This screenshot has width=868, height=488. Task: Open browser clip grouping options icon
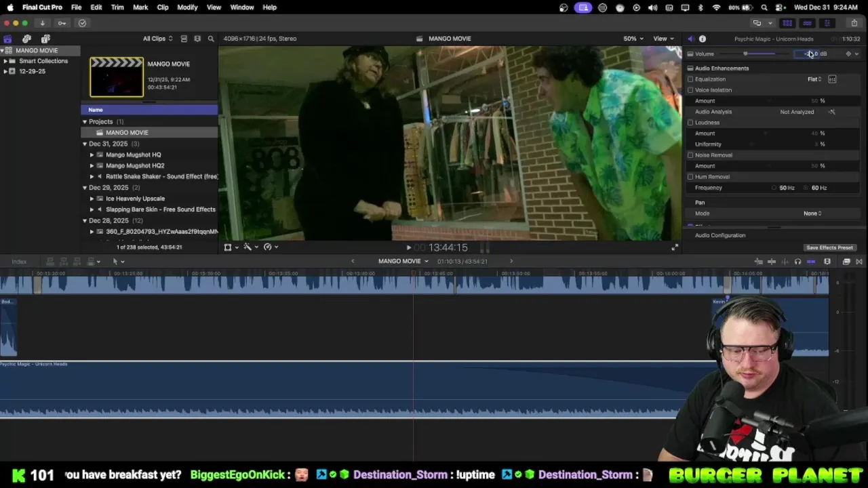pos(197,39)
